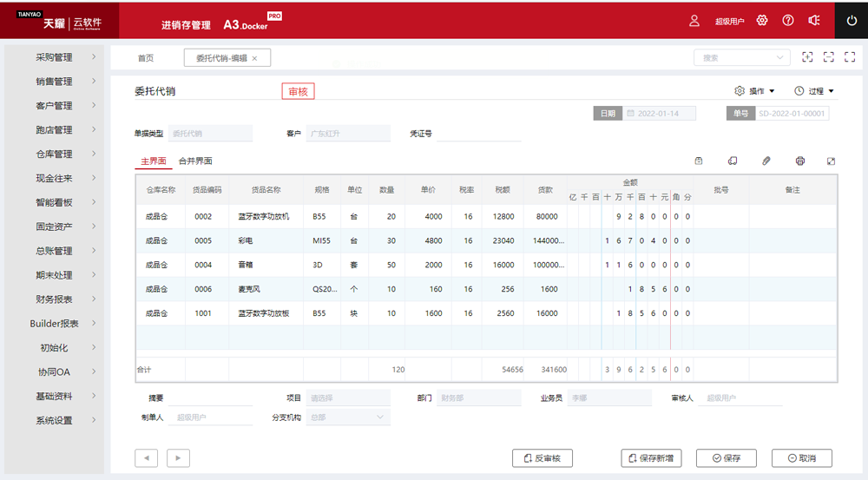The width and height of the screenshot is (868, 480).
Task: Click the 反审核 button
Action: [542, 458]
